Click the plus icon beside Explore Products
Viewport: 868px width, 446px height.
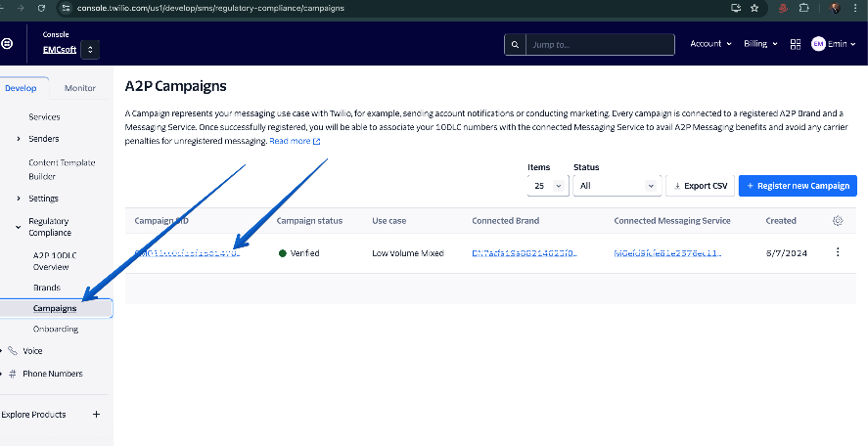pos(96,414)
